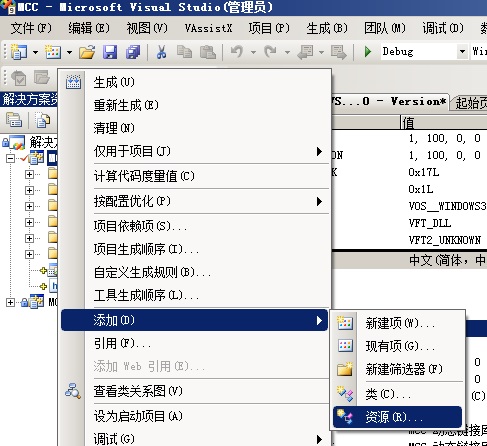Click the solution node icon in the tree
Screen dimensions: 487x446
tap(17, 142)
